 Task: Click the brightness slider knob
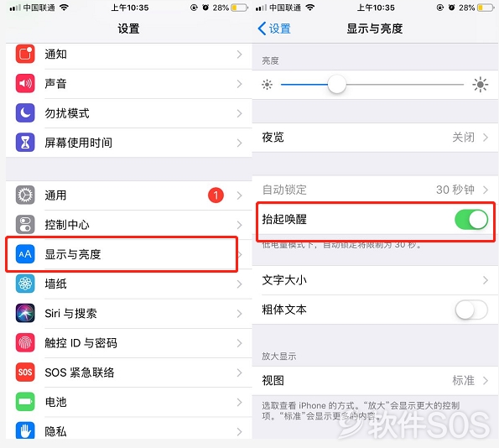(336, 85)
